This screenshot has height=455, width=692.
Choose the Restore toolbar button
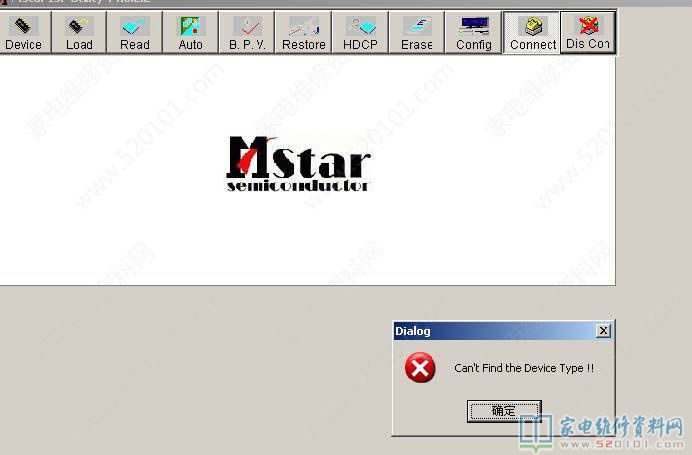(x=303, y=33)
